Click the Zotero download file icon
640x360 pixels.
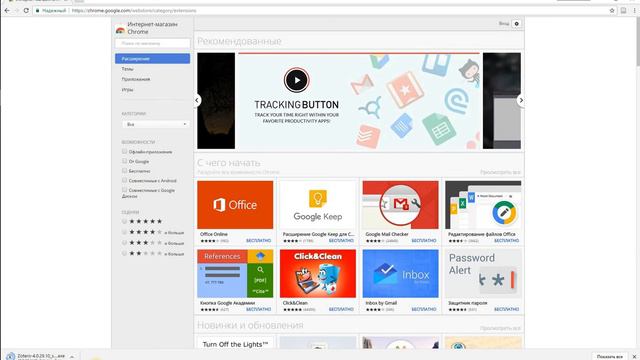tap(11, 356)
